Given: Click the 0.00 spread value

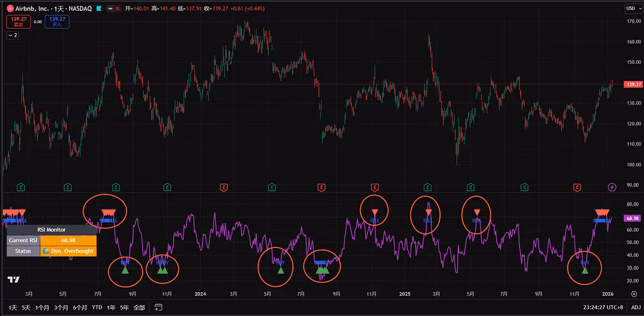Looking at the screenshot, I should coord(38,22).
